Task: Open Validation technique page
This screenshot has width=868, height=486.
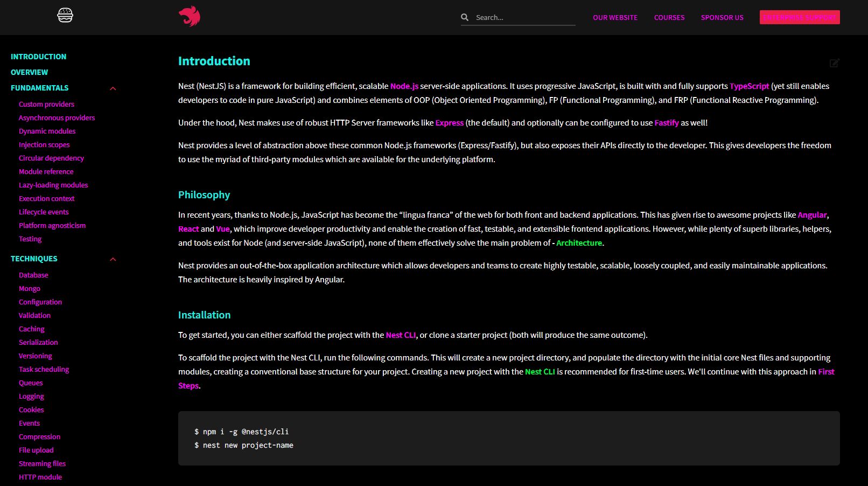Action: pos(34,315)
